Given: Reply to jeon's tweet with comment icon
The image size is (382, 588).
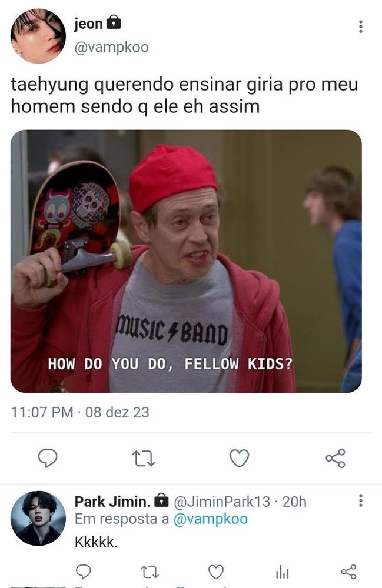Looking at the screenshot, I should tap(48, 458).
